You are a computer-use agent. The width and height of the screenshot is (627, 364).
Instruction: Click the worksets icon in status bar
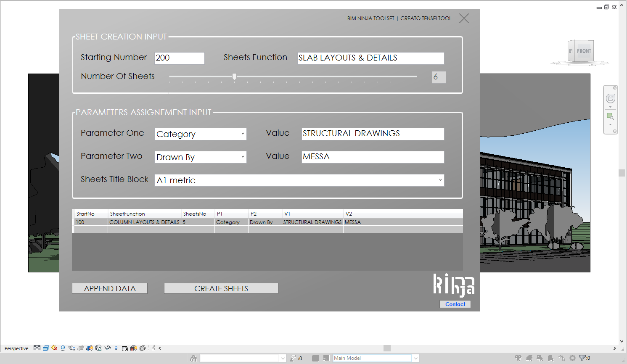coord(193,358)
